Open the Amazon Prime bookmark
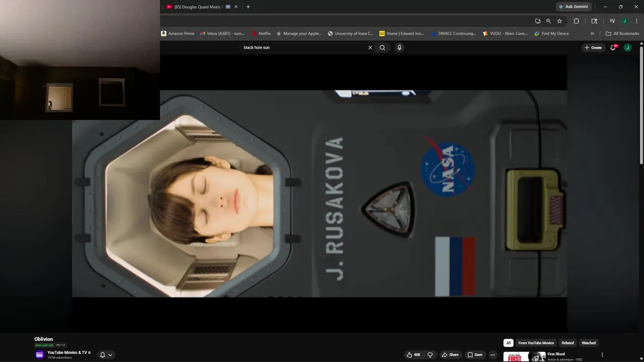This screenshot has height=362, width=644. coord(178,34)
